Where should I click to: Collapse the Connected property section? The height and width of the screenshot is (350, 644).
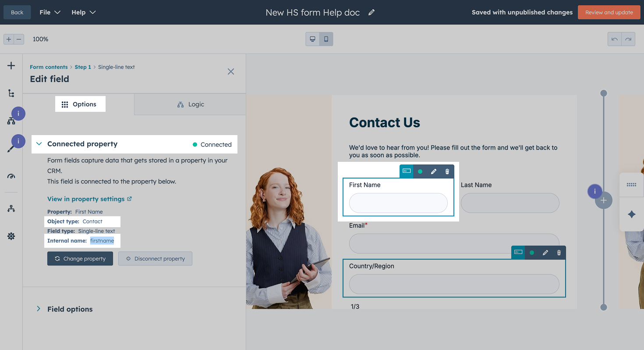pyautogui.click(x=39, y=143)
